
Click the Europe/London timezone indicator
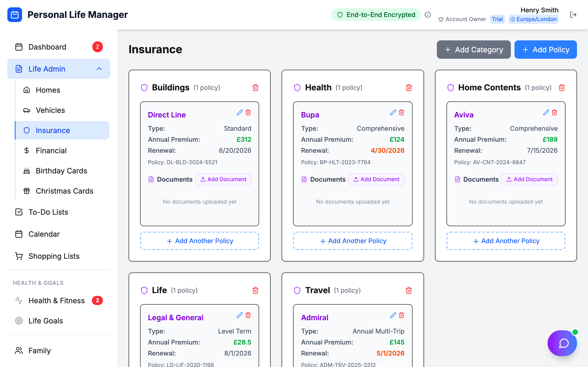click(533, 19)
